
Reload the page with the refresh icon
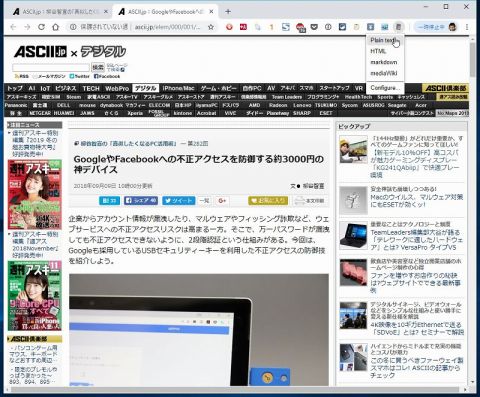[x=41, y=27]
